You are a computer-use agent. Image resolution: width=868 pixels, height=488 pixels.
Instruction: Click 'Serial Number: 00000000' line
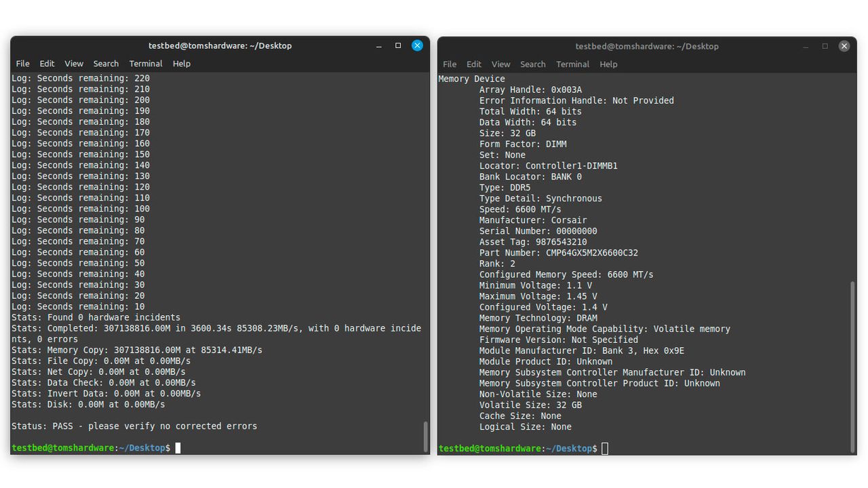coord(538,230)
